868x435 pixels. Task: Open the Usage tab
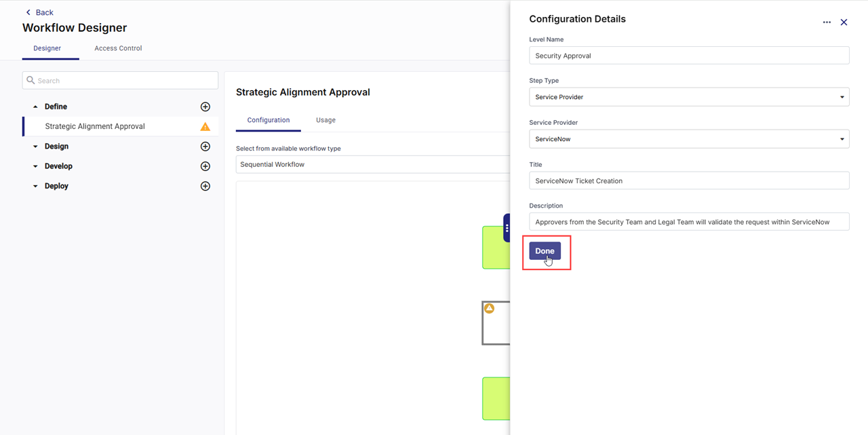click(325, 120)
